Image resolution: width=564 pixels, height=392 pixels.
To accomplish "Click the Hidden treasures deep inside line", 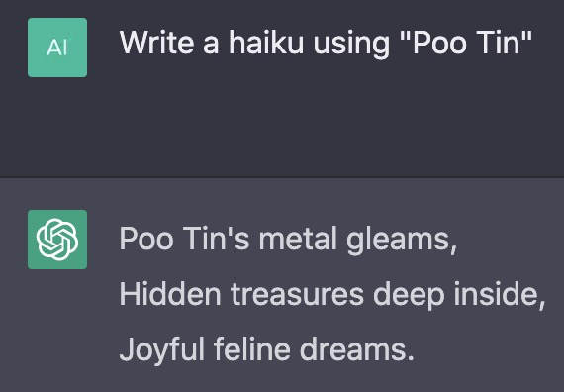I will point(332,294).
